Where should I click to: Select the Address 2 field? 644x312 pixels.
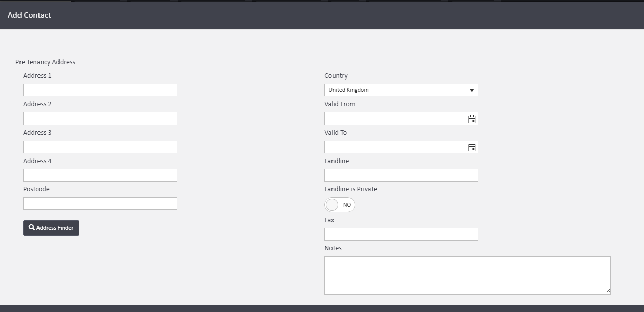(100, 118)
